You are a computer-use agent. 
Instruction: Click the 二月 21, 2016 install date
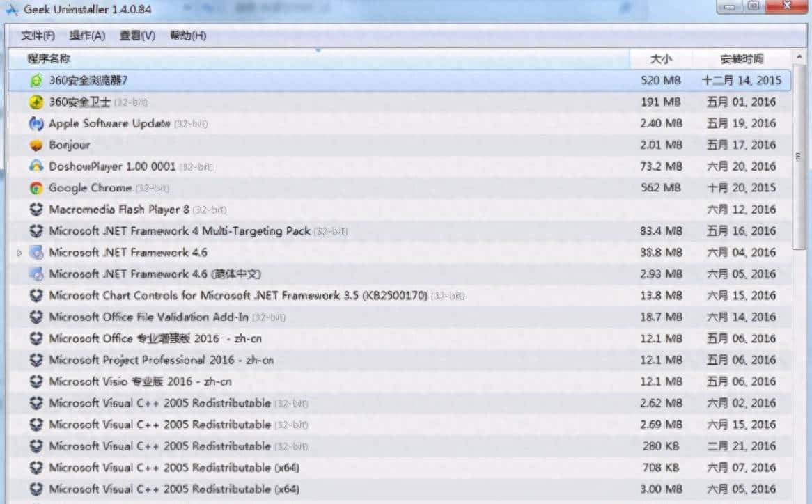[742, 446]
